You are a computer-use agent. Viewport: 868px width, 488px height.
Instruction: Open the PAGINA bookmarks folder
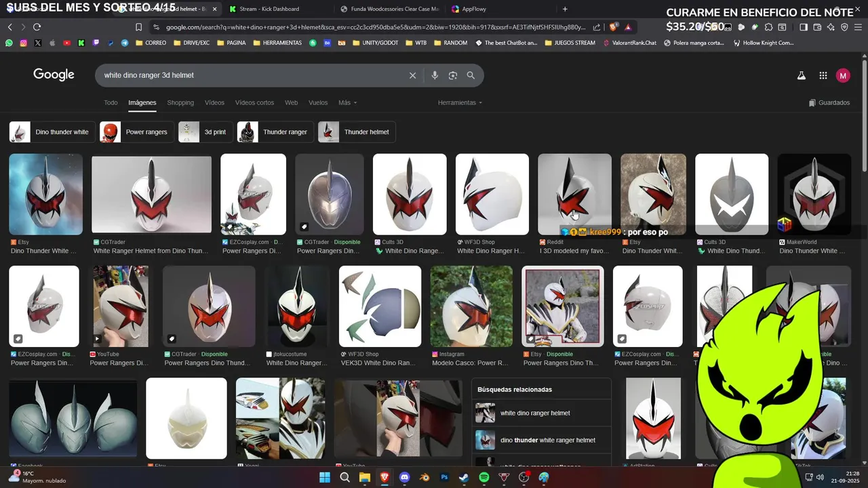pyautogui.click(x=231, y=43)
